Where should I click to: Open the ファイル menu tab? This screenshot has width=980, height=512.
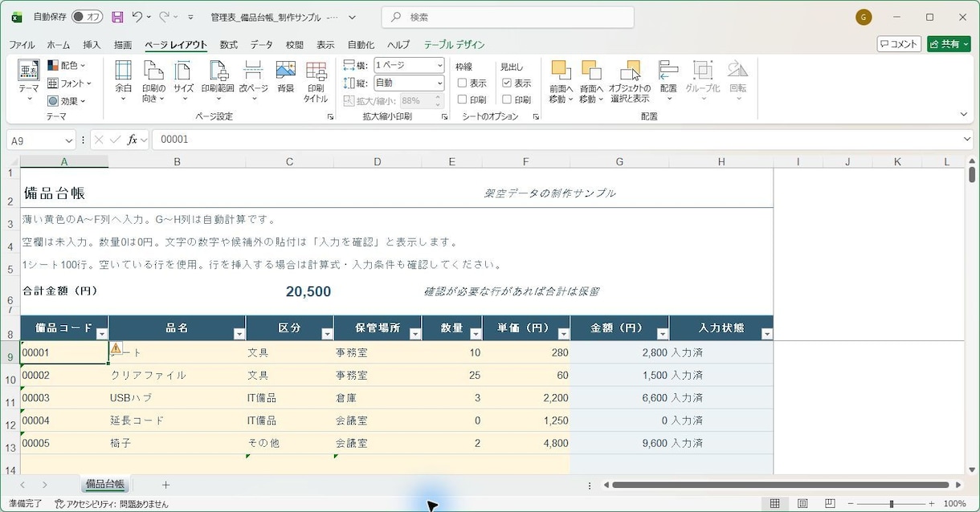(22, 45)
